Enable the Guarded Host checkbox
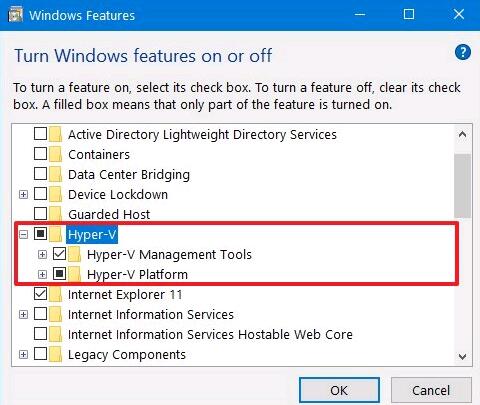Image resolution: width=480 pixels, height=405 pixels. pos(40,213)
